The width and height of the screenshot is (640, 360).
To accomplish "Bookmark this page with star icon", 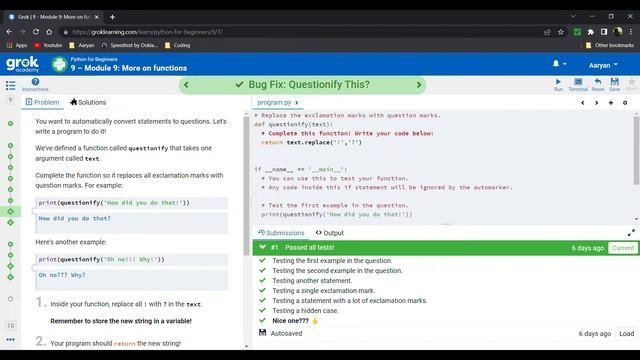I will click(x=560, y=32).
